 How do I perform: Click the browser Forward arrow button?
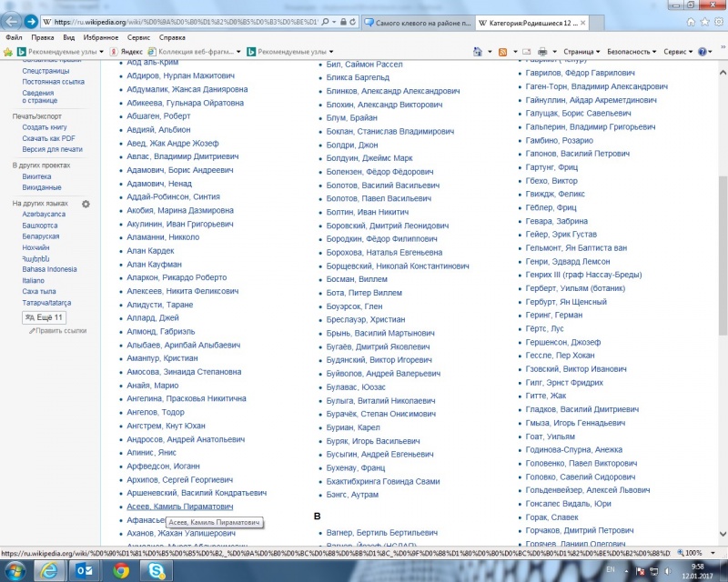31,21
